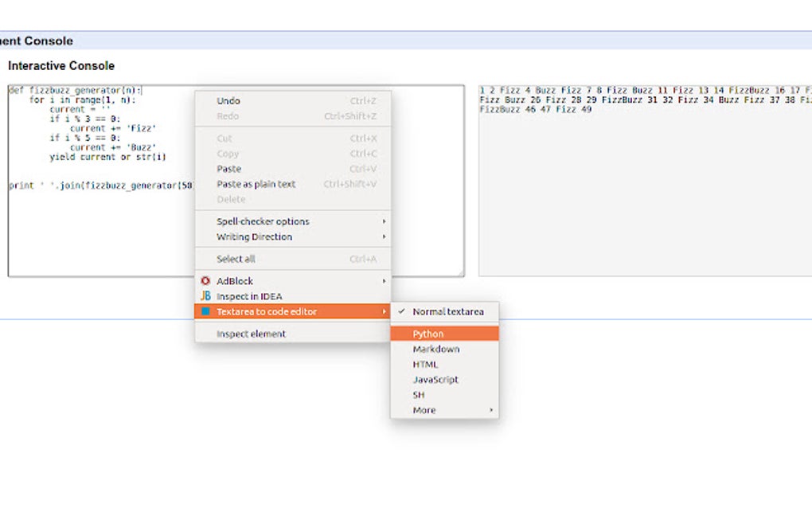This screenshot has height=508, width=812.
Task: Choose JavaScript editor mode
Action: pyautogui.click(x=436, y=380)
